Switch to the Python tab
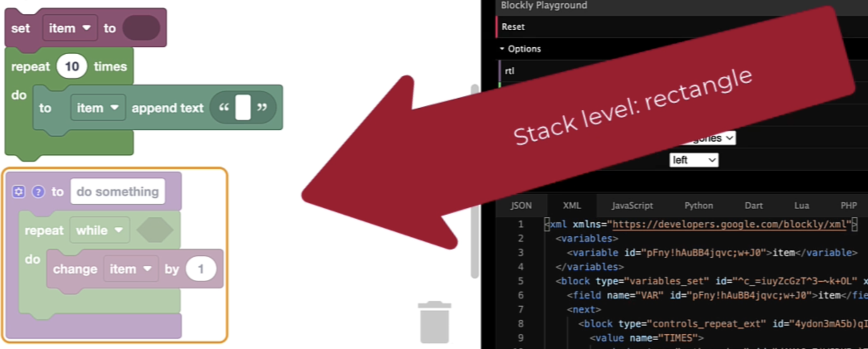 coord(699,206)
